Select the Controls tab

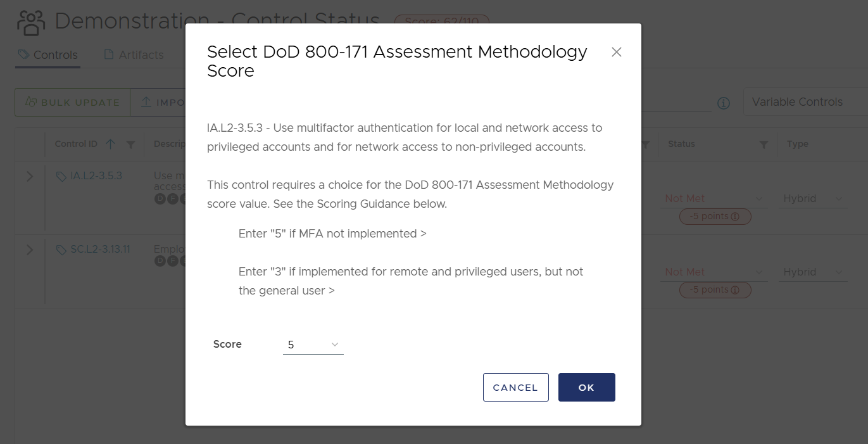(x=48, y=55)
